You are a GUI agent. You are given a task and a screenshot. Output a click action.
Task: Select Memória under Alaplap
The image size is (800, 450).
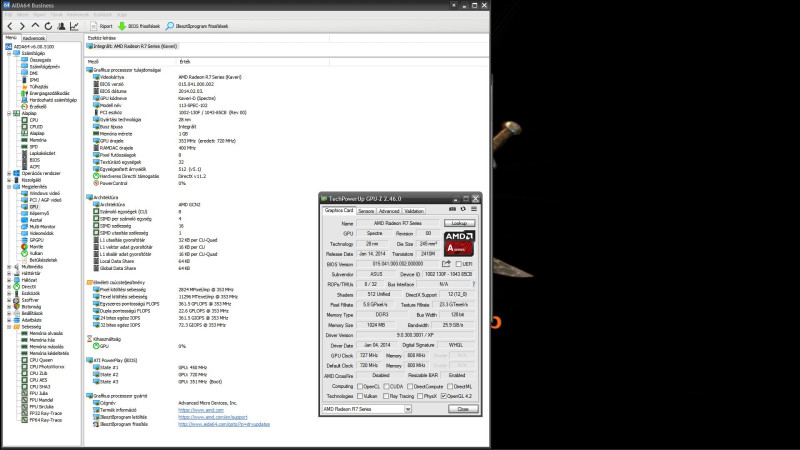(x=38, y=140)
